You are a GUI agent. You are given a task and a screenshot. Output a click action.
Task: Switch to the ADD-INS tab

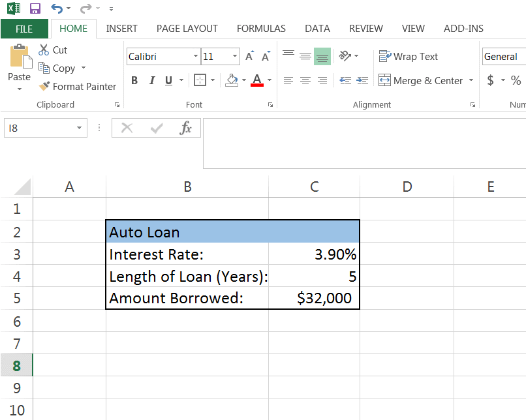pyautogui.click(x=463, y=29)
